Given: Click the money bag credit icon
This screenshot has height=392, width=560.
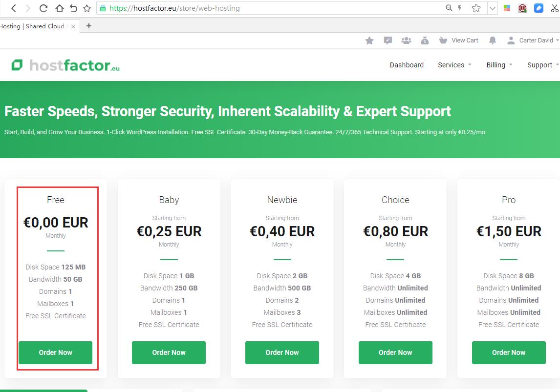Looking at the screenshot, I should pyautogui.click(x=425, y=41).
